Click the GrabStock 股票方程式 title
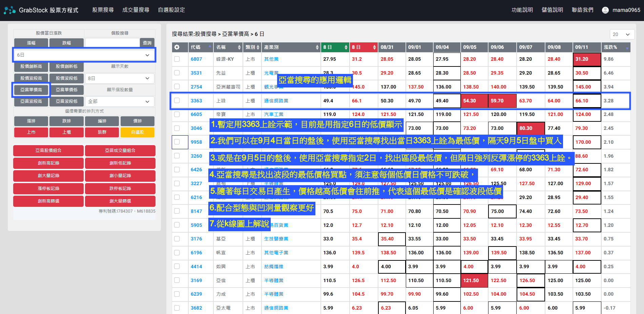 [x=48, y=10]
